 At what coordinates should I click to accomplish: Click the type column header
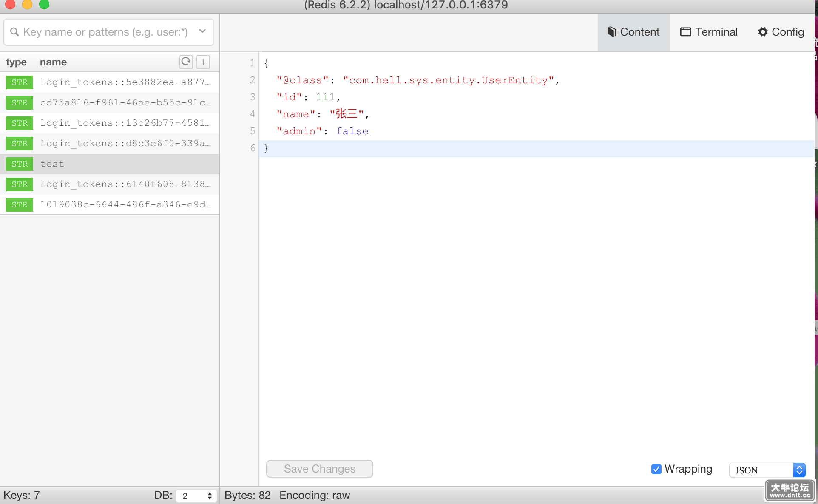(16, 62)
